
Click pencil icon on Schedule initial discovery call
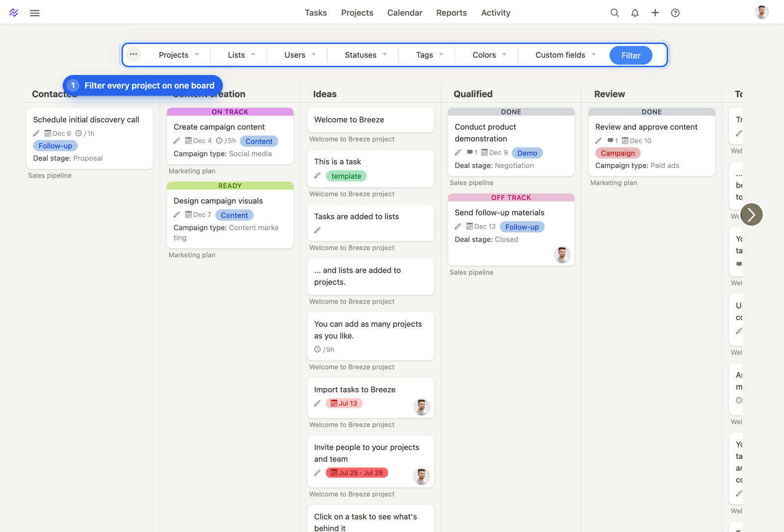(36, 133)
